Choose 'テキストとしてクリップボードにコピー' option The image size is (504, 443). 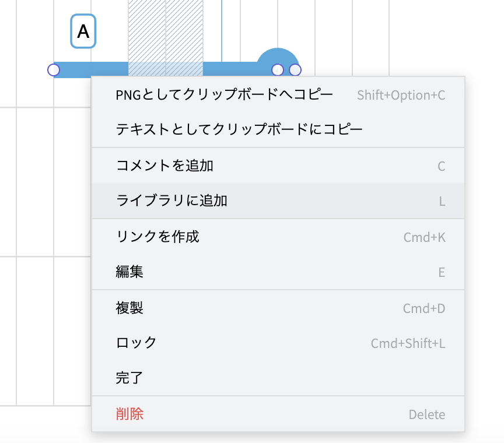pyautogui.click(x=239, y=129)
